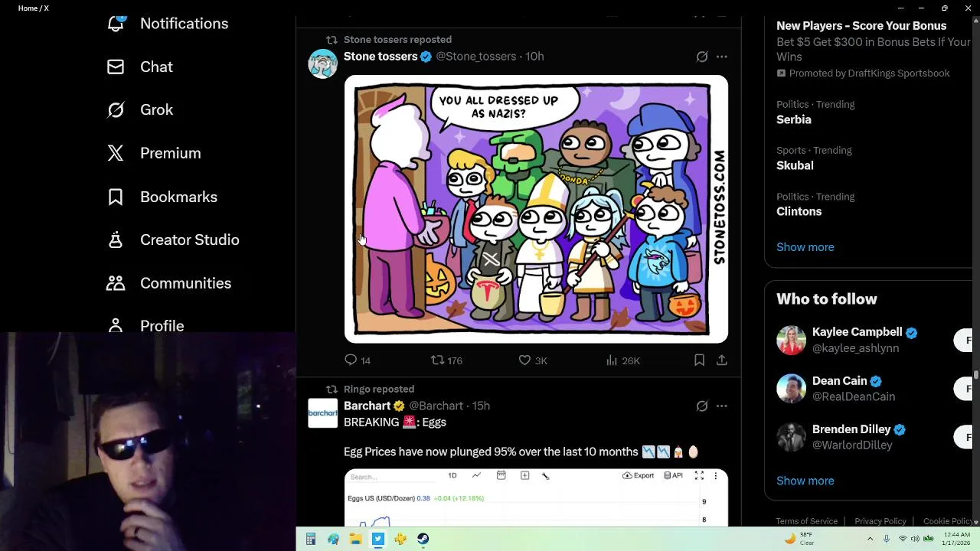Click the Twitter app taskbar icon
Screen dimensions: 980x551
click(378, 540)
